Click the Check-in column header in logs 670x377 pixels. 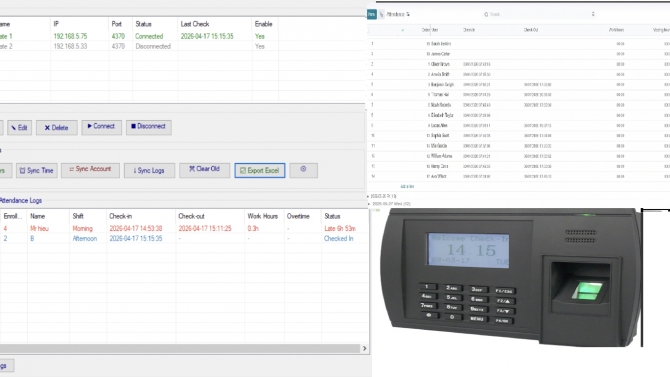tap(120, 216)
